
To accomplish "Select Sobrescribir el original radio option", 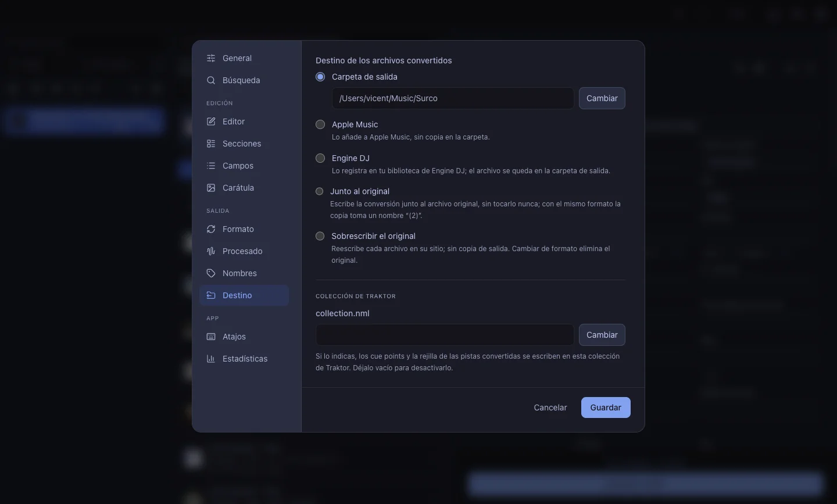I will pyautogui.click(x=320, y=236).
